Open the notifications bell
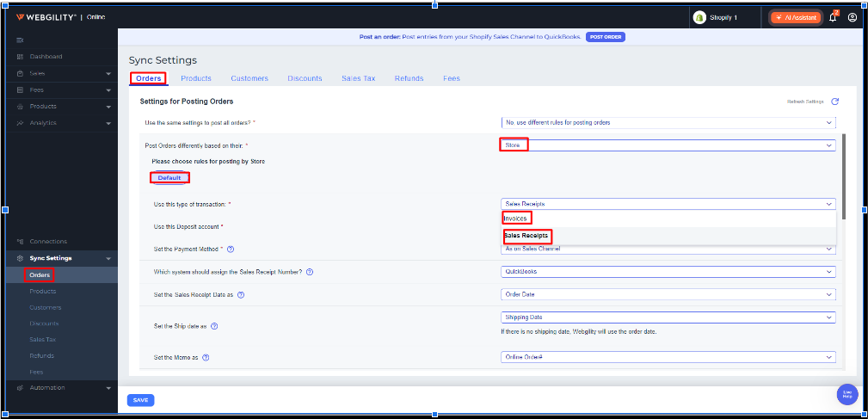868x419 pixels. pos(833,18)
